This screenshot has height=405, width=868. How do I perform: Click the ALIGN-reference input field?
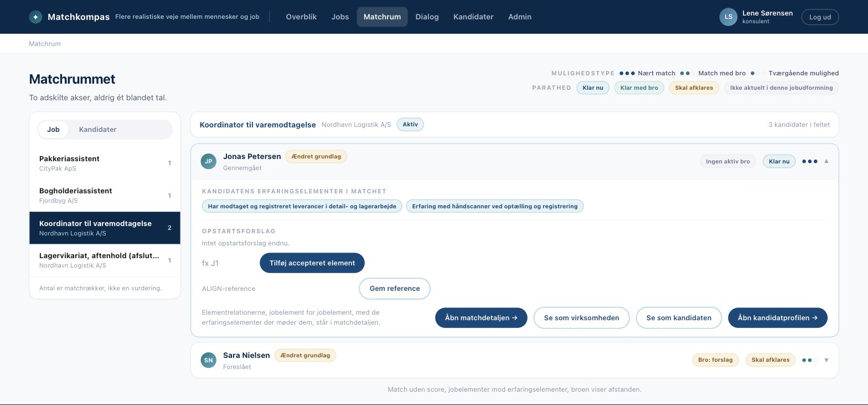(x=277, y=289)
